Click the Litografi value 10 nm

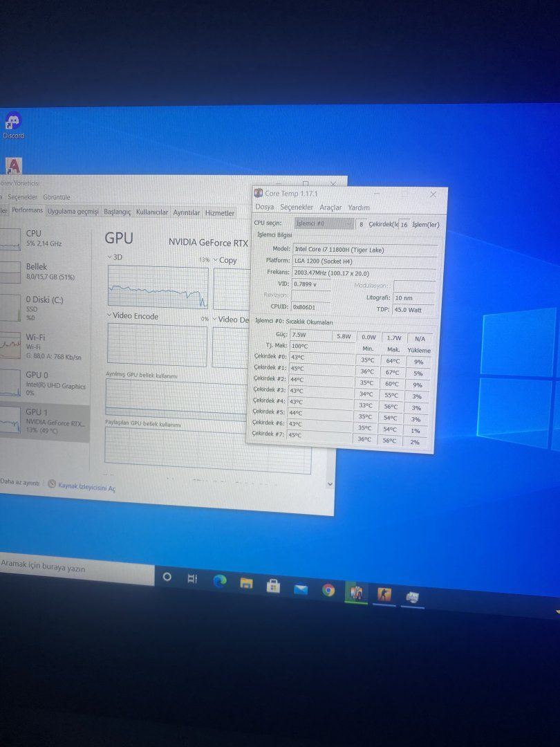pos(413,298)
